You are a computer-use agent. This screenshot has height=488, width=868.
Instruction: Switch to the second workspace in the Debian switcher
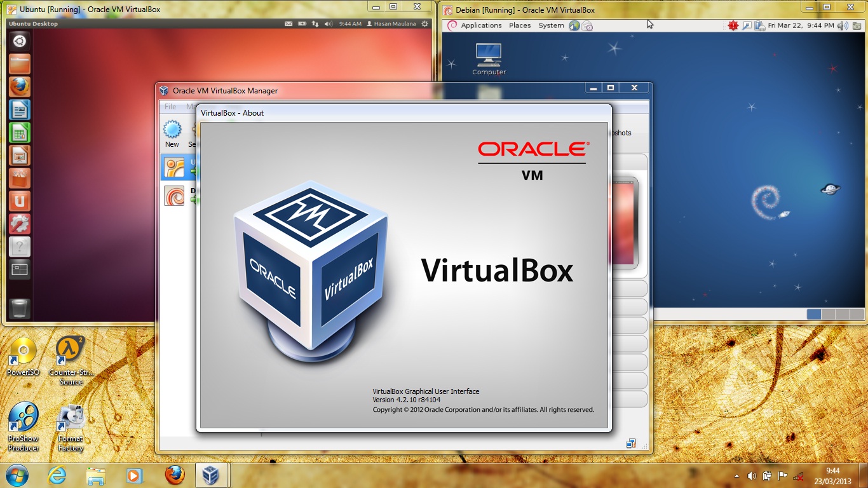pos(828,314)
